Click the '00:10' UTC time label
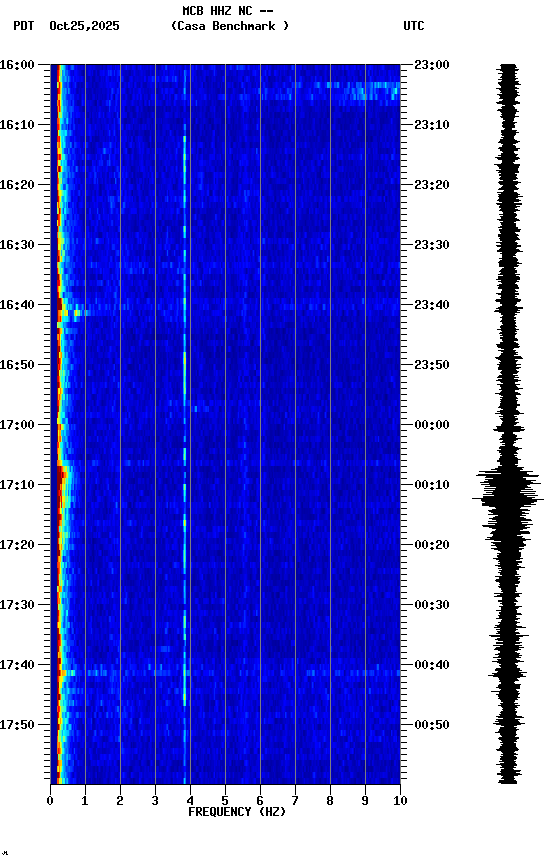This screenshot has width=552, height=864. coord(432,485)
